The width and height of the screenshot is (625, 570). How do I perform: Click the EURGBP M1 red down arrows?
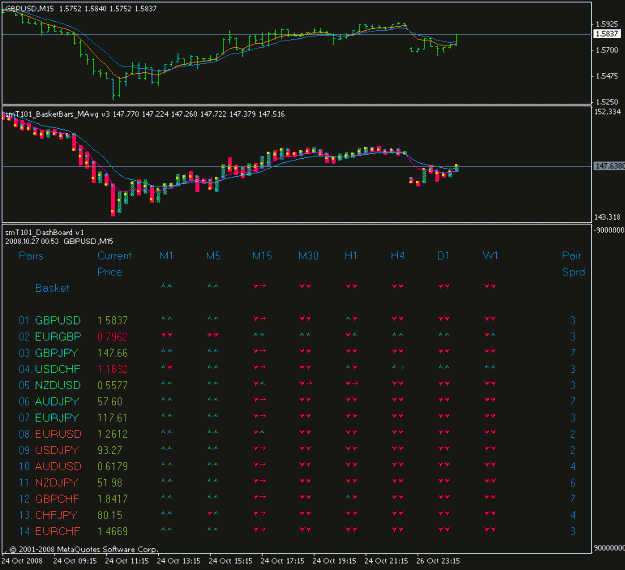point(167,335)
